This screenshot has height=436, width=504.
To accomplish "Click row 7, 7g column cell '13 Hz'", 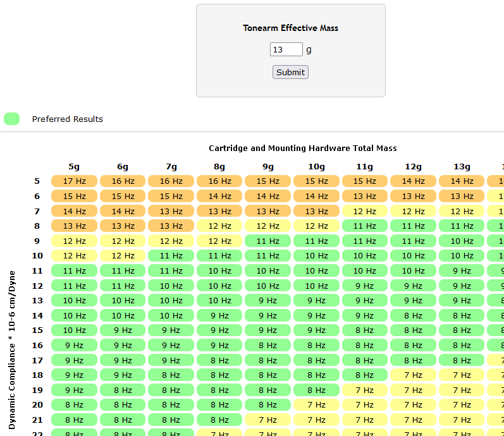I will (x=171, y=211).
